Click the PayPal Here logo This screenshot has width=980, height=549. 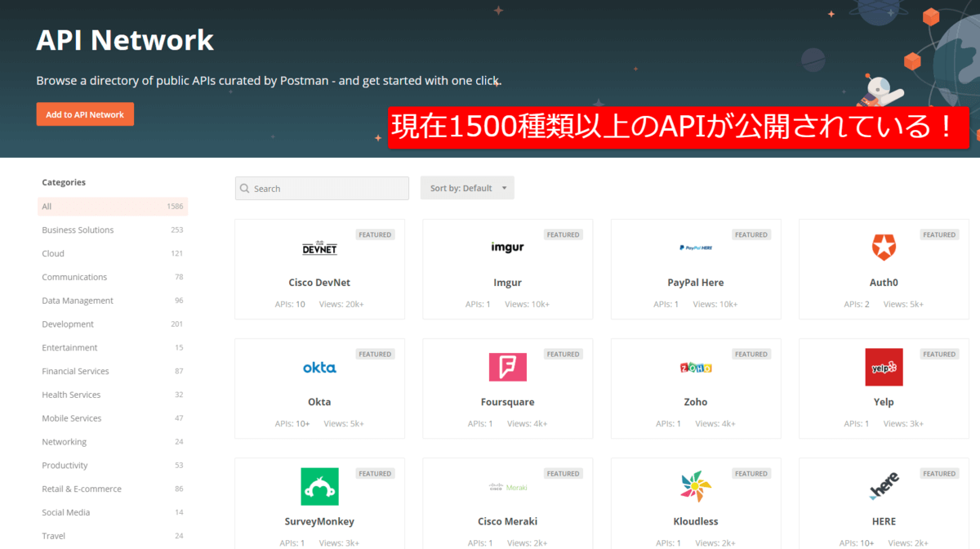[x=696, y=248]
